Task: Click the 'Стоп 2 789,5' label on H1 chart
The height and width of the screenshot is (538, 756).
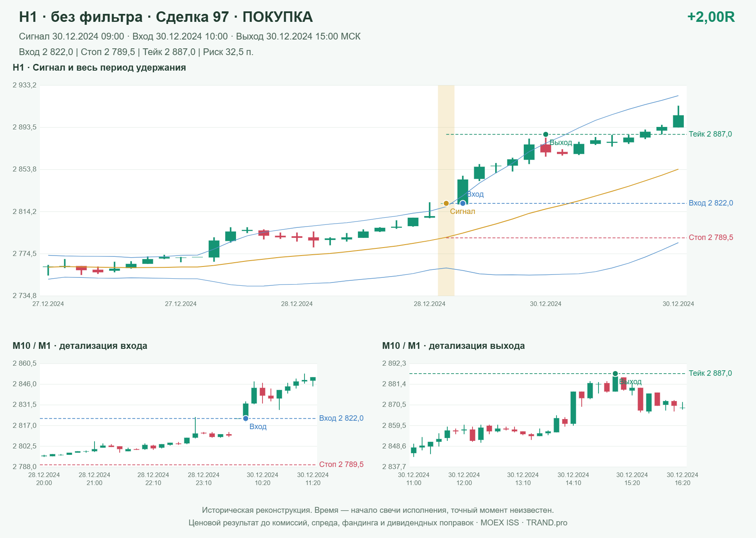Action: pos(711,237)
